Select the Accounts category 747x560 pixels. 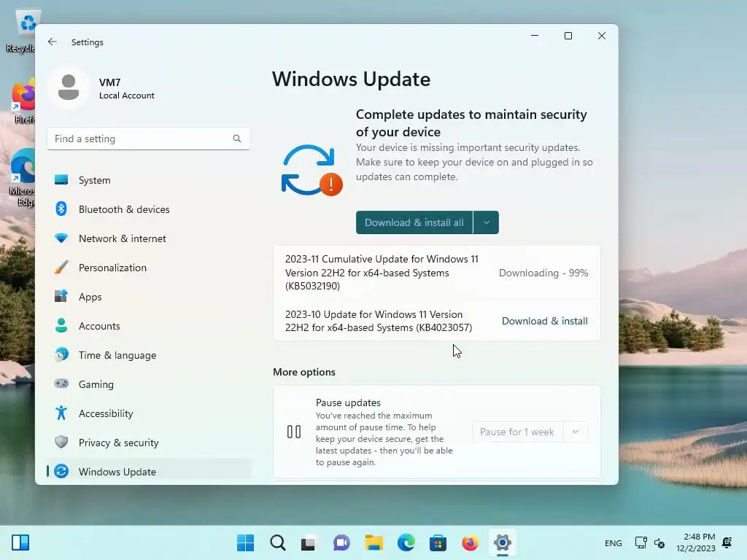click(x=149, y=326)
